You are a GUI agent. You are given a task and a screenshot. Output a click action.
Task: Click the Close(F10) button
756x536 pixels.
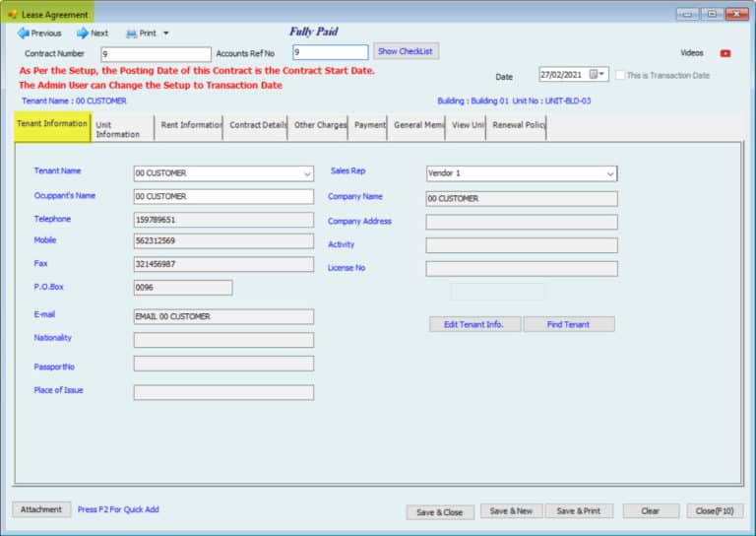pos(715,511)
